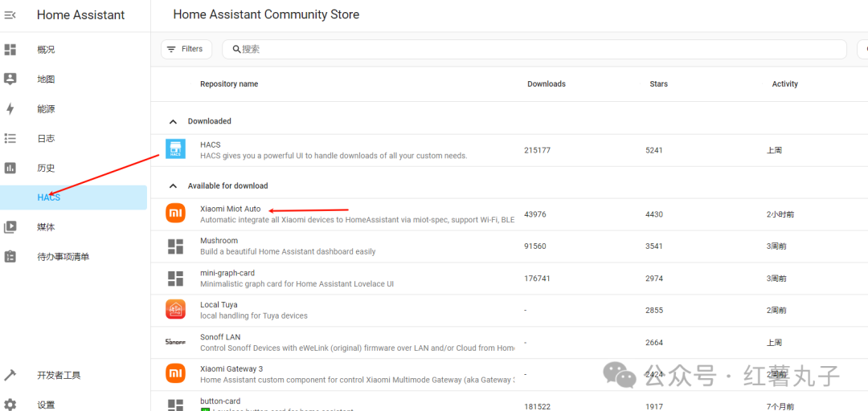
Task: Open the 历史 history chart icon
Action: pos(10,168)
